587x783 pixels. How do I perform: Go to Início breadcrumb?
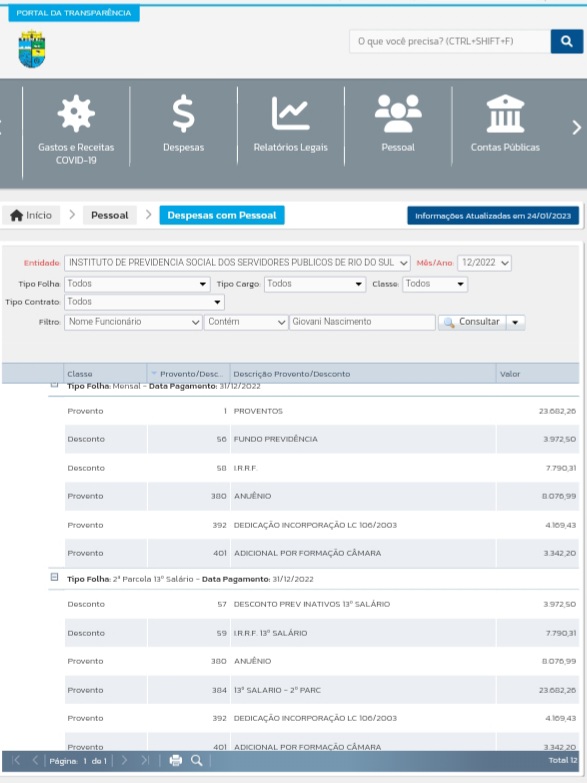[31, 215]
